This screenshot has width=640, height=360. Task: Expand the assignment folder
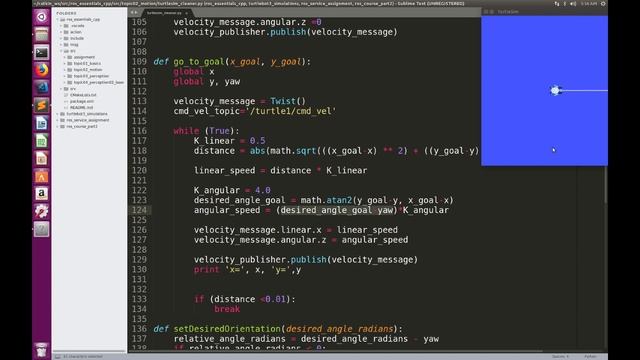[x=64, y=57]
